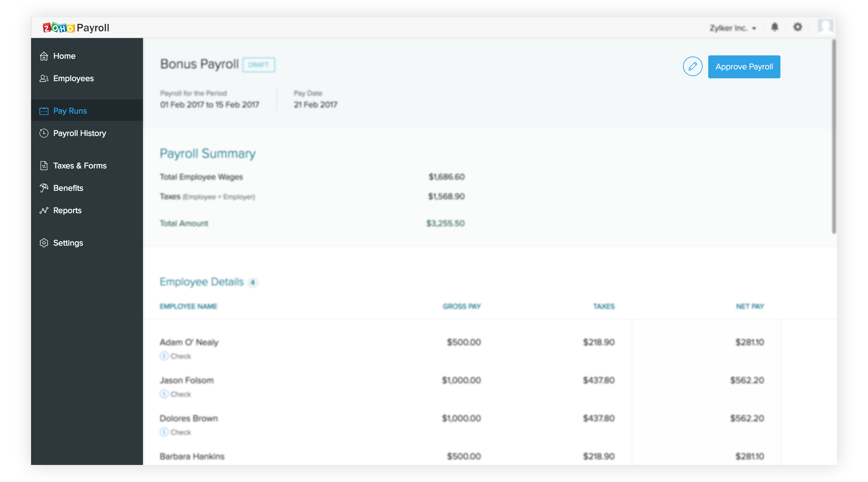The image size is (868, 482).
Task: Select the Benefits menu item
Action: (x=68, y=188)
